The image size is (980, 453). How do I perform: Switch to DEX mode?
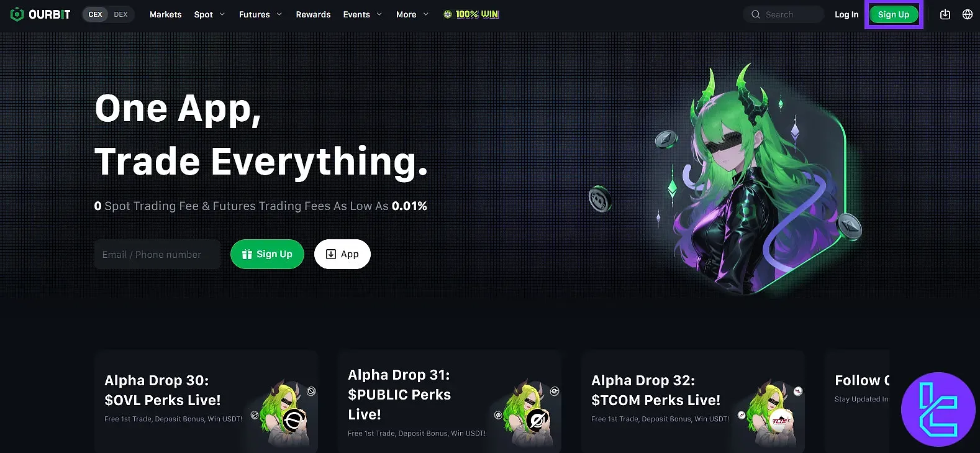pos(121,14)
